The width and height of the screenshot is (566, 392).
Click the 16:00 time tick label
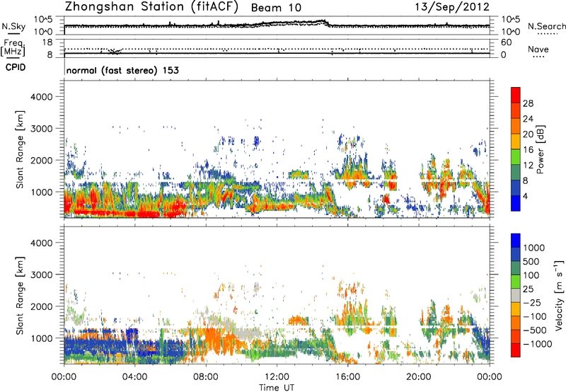point(347,377)
